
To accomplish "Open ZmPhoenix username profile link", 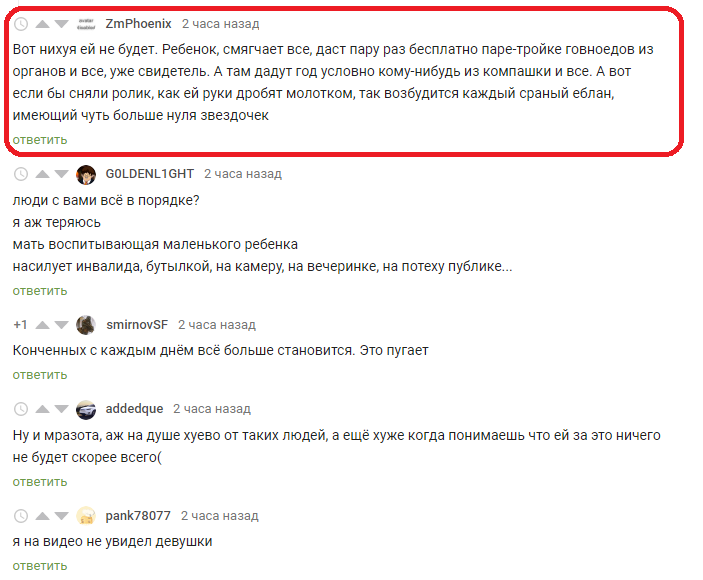I will (x=139, y=23).
